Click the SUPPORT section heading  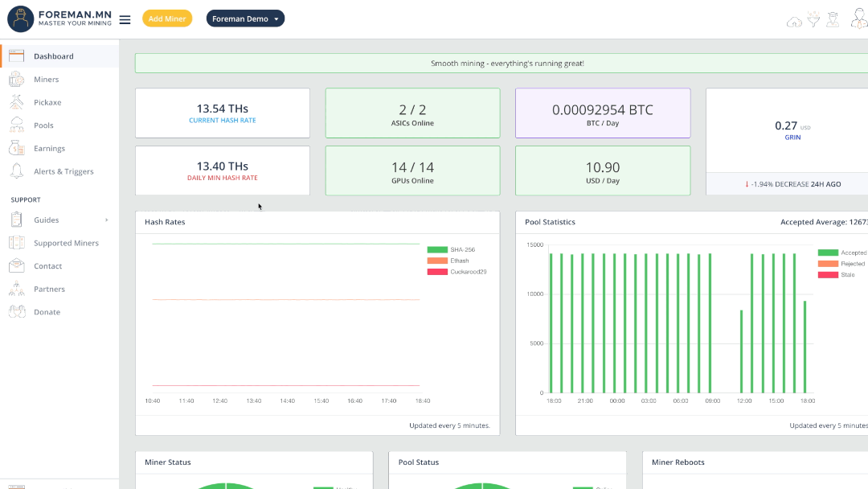tap(26, 200)
